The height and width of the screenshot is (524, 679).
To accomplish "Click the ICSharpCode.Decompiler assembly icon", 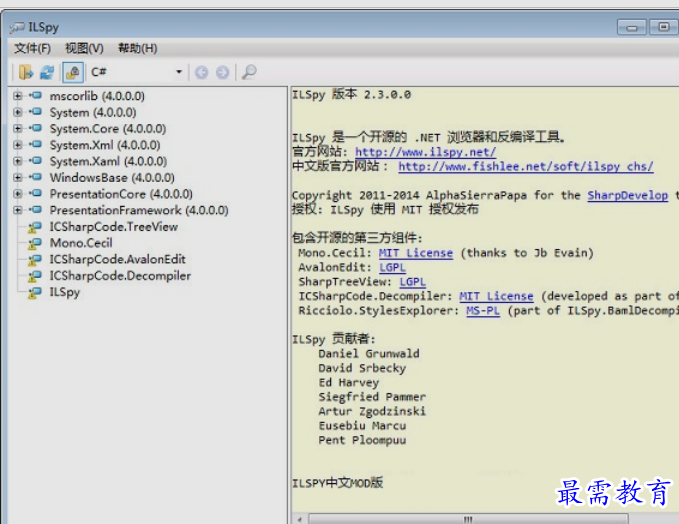I will (35, 276).
